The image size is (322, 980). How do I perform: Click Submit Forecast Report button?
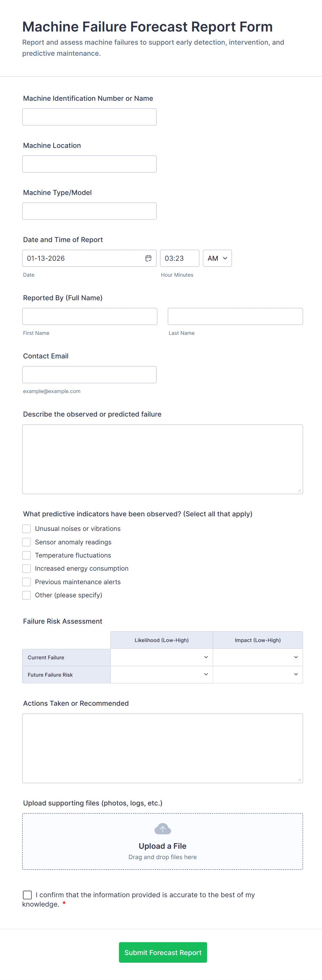(163, 952)
